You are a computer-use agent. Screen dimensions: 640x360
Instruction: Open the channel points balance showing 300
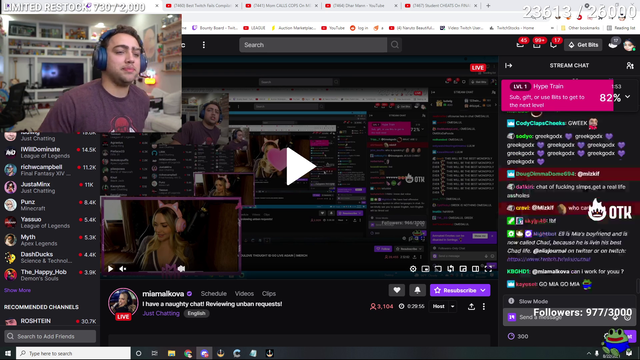tap(518, 336)
